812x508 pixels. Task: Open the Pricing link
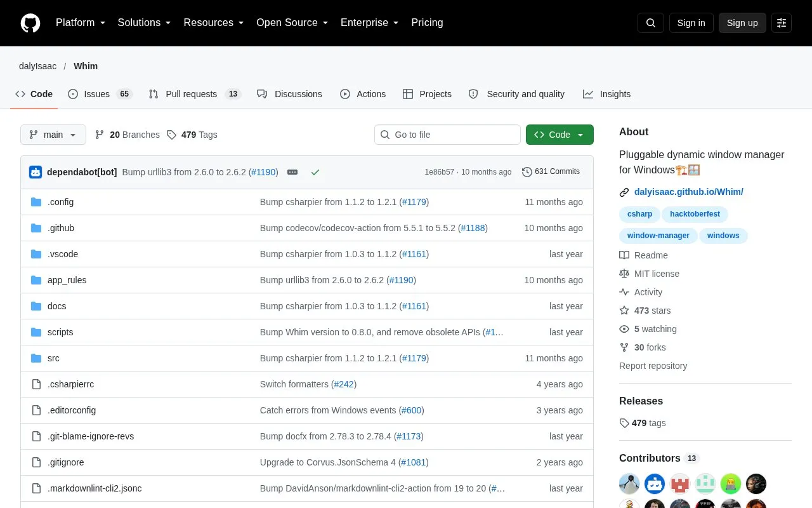tap(427, 23)
